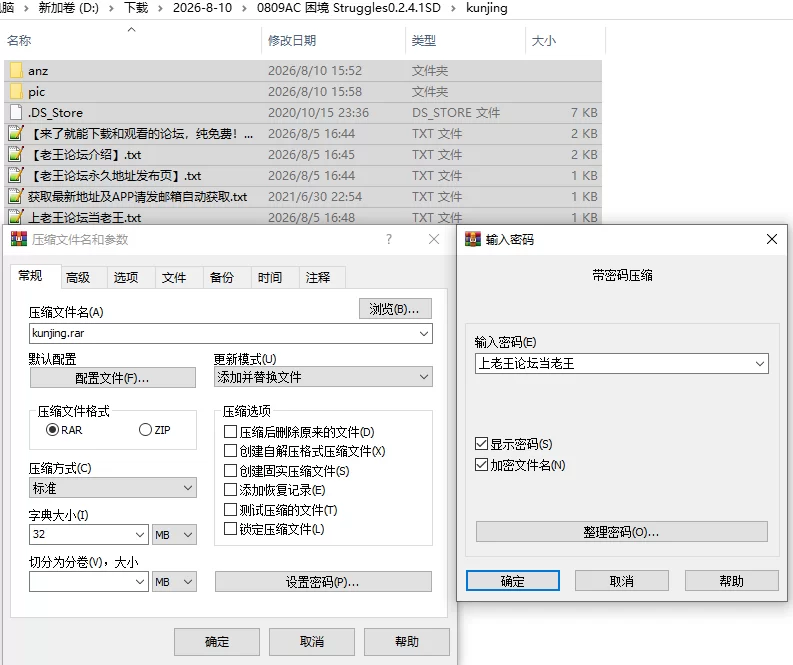793x665 pixels.
Task: Uncheck 显示密码 checkbox
Action: click(x=481, y=444)
